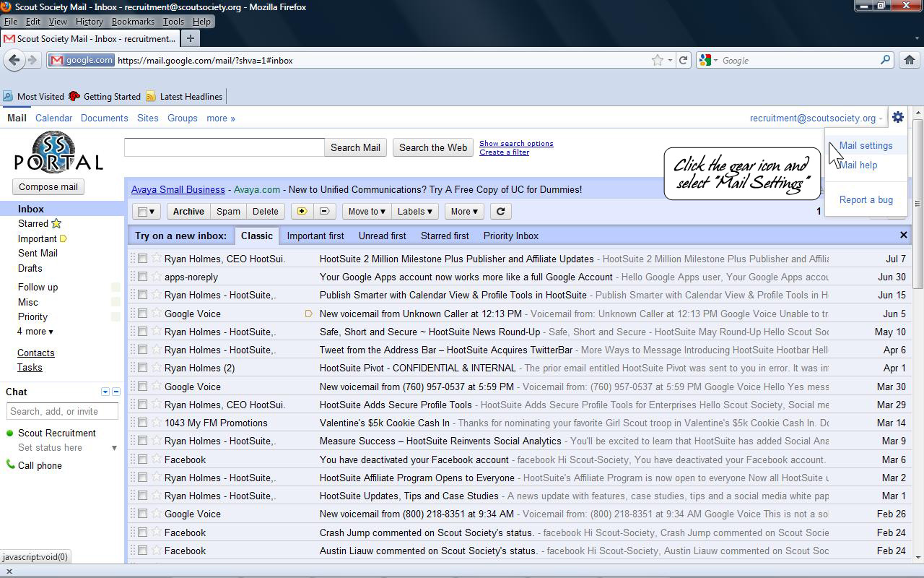Viewport: 924px width, 578px height.
Task: Open the Labels dropdown
Action: tap(414, 211)
